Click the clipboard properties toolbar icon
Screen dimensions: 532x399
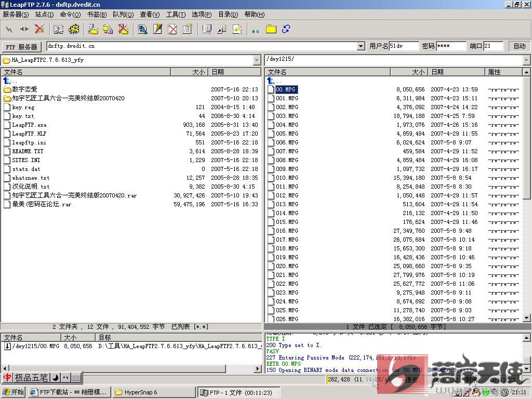[187, 30]
